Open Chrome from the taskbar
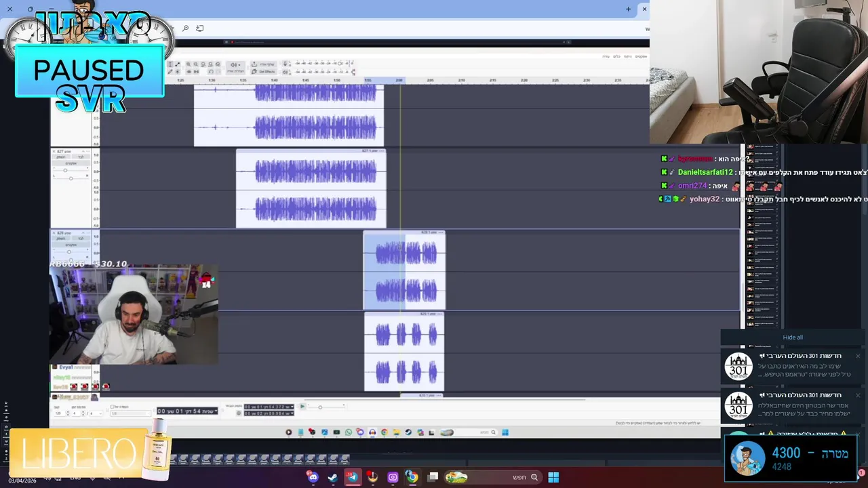 [412, 477]
